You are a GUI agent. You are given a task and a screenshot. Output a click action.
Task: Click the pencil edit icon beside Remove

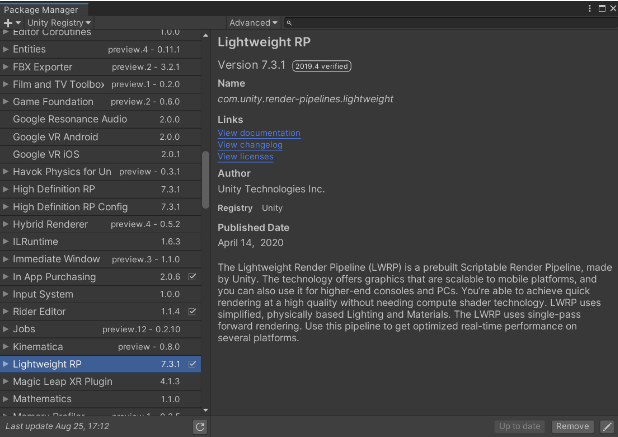coord(607,426)
